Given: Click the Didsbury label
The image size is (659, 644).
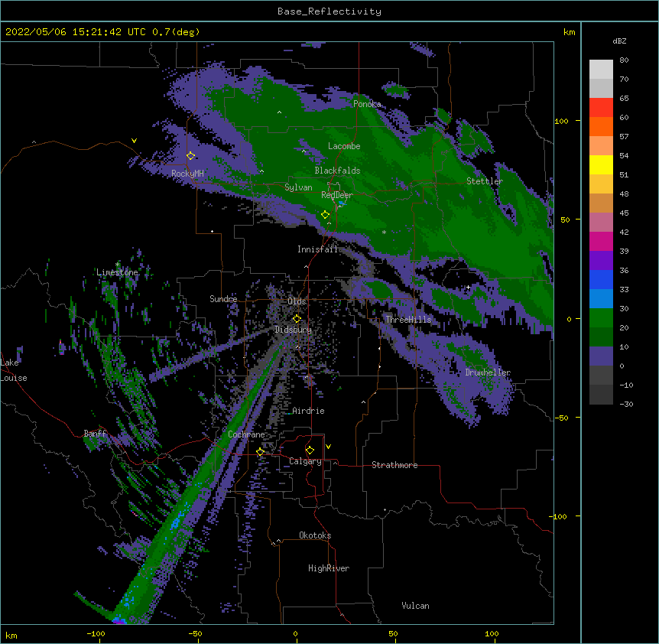Looking at the screenshot, I should point(293,330).
